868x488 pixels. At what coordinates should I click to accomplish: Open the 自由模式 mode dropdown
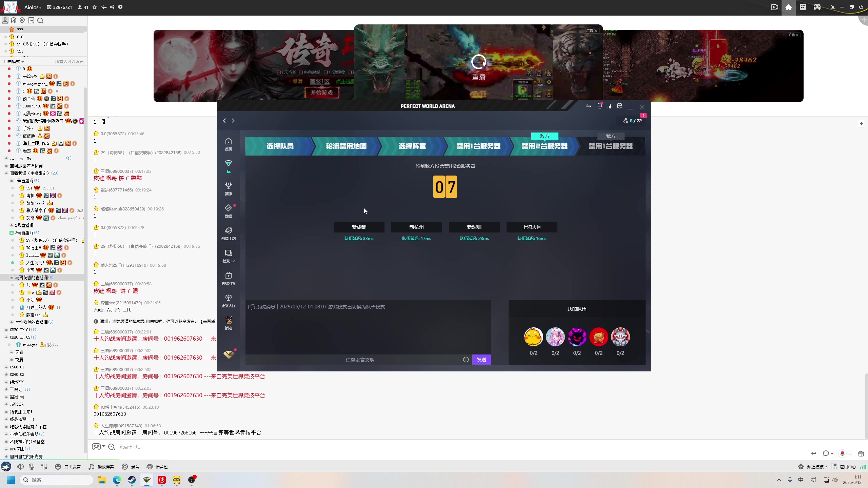pyautogui.click(x=14, y=61)
